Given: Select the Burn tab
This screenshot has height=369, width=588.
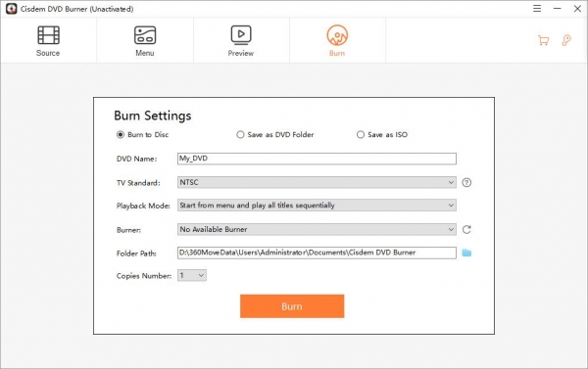Looking at the screenshot, I should click(x=337, y=41).
